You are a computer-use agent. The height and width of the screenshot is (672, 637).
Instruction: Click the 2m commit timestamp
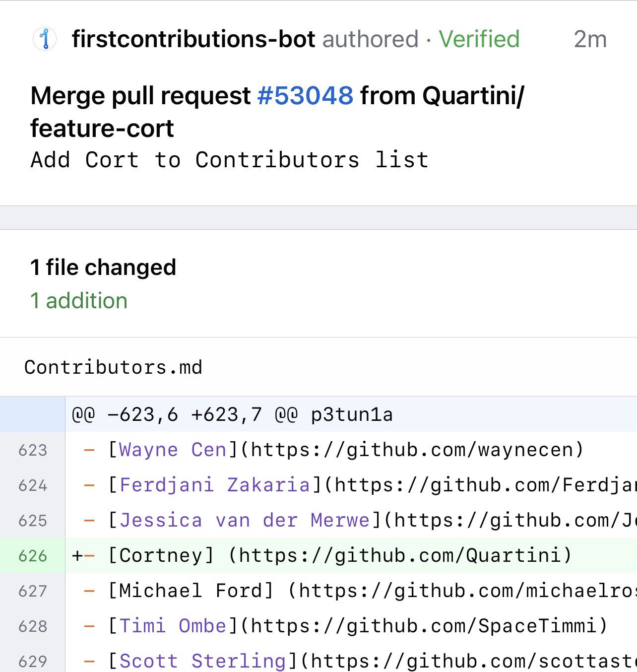point(590,39)
